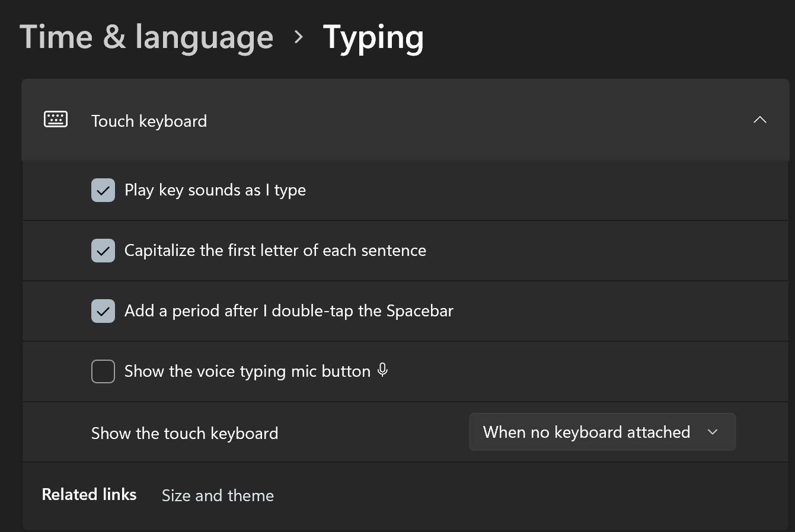The height and width of the screenshot is (532, 795).
Task: Click the down arrow in the touch keyboard dropdown
Action: click(x=713, y=432)
